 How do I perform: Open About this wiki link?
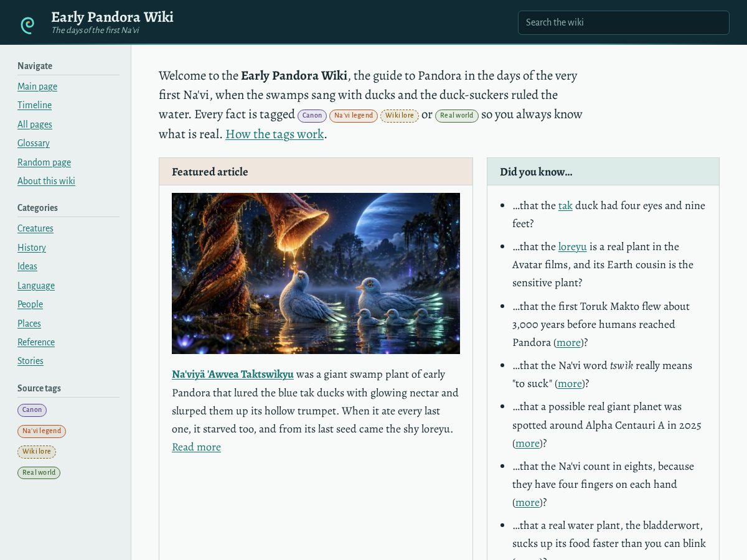(x=46, y=181)
